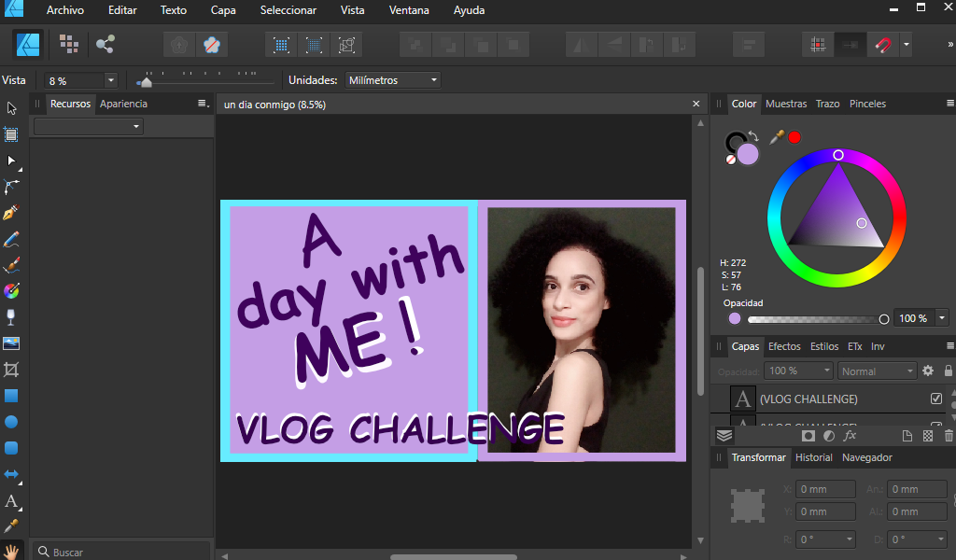Select the Move tool arrow
The height and width of the screenshot is (560, 956).
[x=11, y=108]
